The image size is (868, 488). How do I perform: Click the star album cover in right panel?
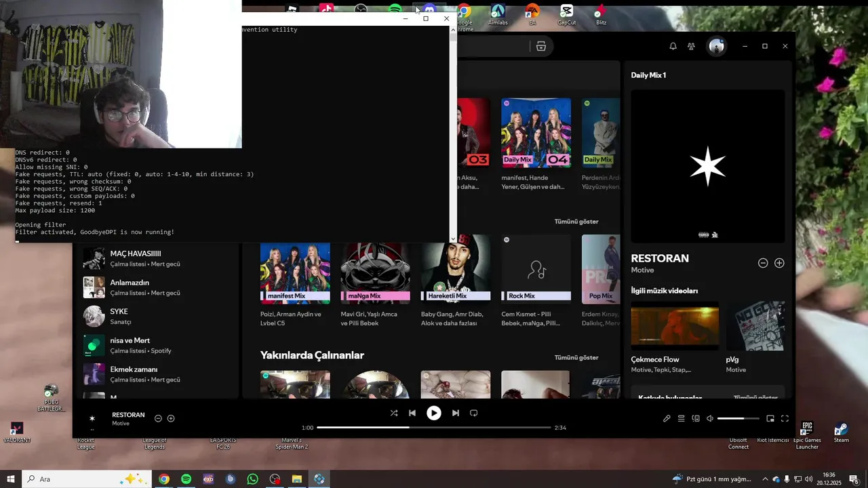point(708,167)
